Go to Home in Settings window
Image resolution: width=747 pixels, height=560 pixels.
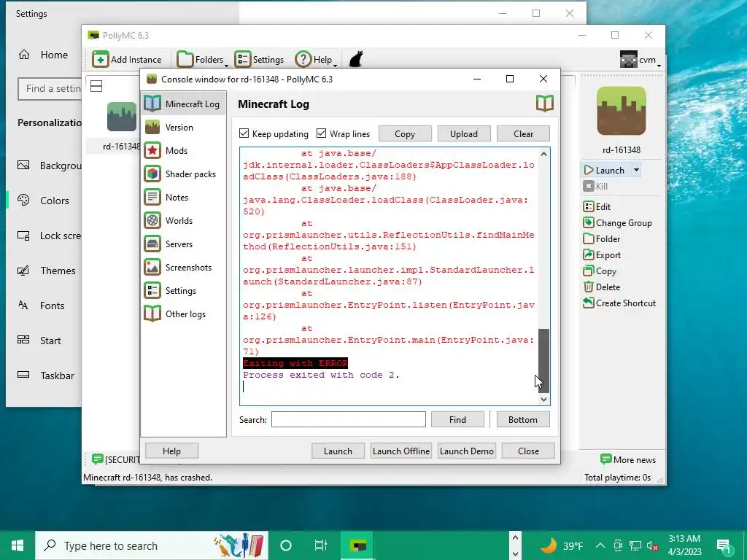coord(44,55)
